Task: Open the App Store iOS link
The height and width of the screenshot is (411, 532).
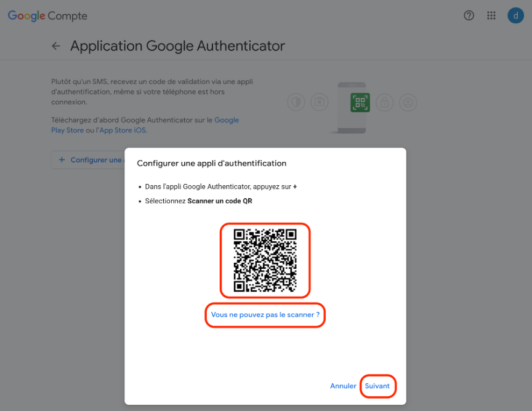Action: 123,130
